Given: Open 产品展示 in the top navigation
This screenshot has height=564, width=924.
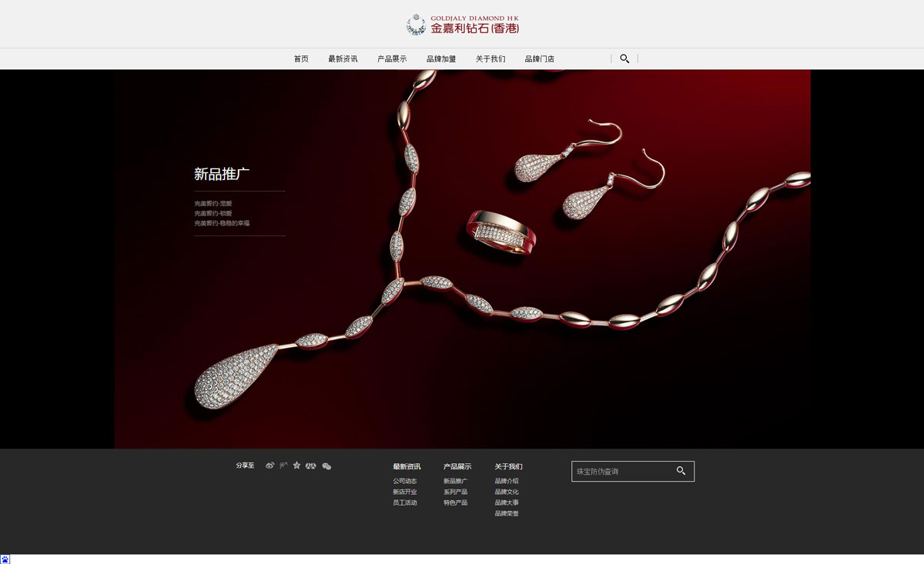Looking at the screenshot, I should coord(392,59).
